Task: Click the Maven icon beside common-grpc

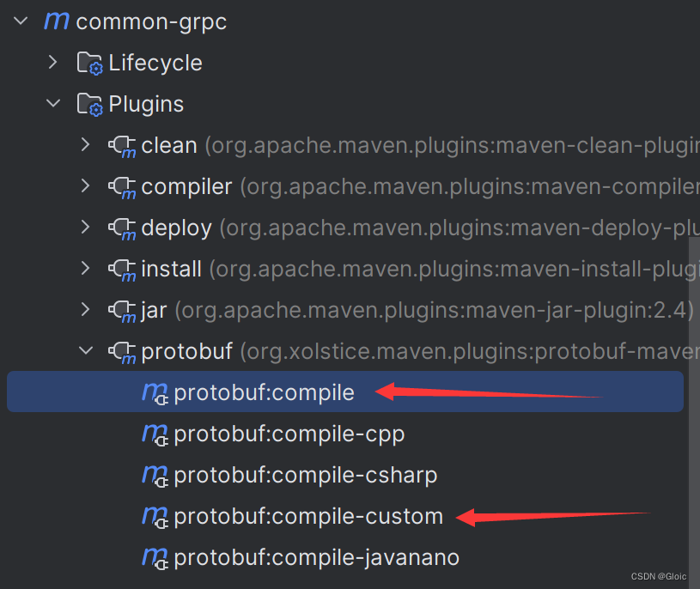Action: coord(55,21)
